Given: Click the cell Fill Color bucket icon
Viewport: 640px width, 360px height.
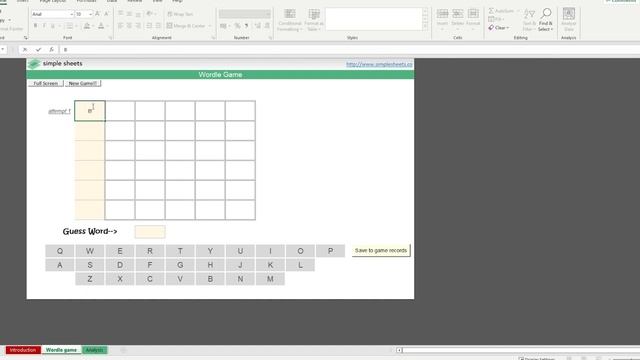Looking at the screenshot, I should [x=87, y=26].
